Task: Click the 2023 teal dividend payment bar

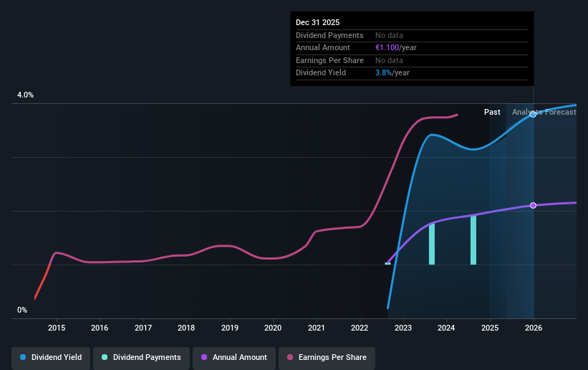Action: pyautogui.click(x=432, y=244)
